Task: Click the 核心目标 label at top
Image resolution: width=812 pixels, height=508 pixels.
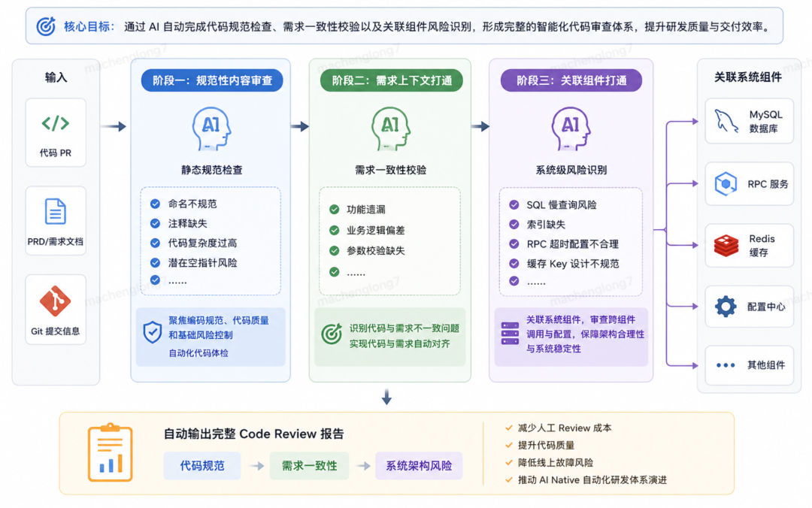Action: (x=87, y=26)
